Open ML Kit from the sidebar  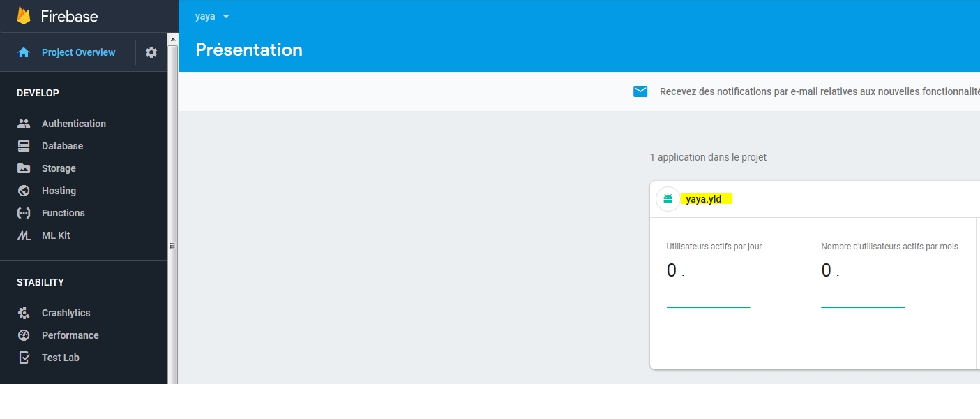pyautogui.click(x=56, y=235)
